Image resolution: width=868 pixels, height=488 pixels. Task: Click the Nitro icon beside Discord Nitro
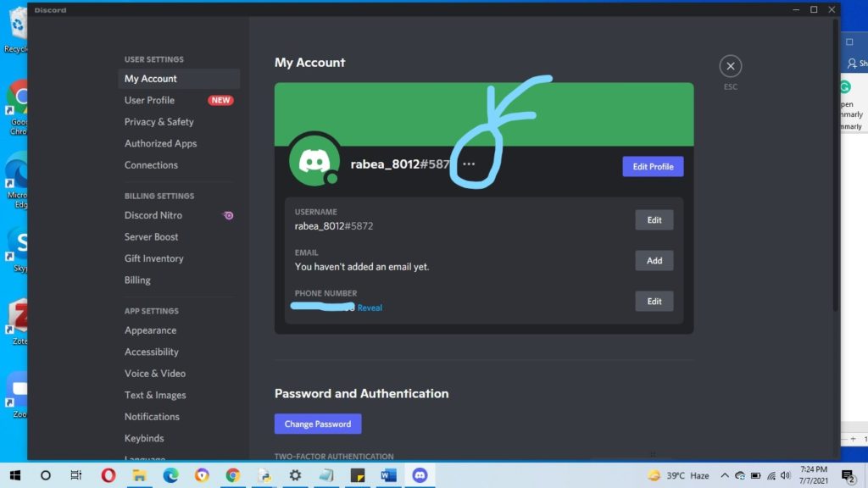(228, 215)
